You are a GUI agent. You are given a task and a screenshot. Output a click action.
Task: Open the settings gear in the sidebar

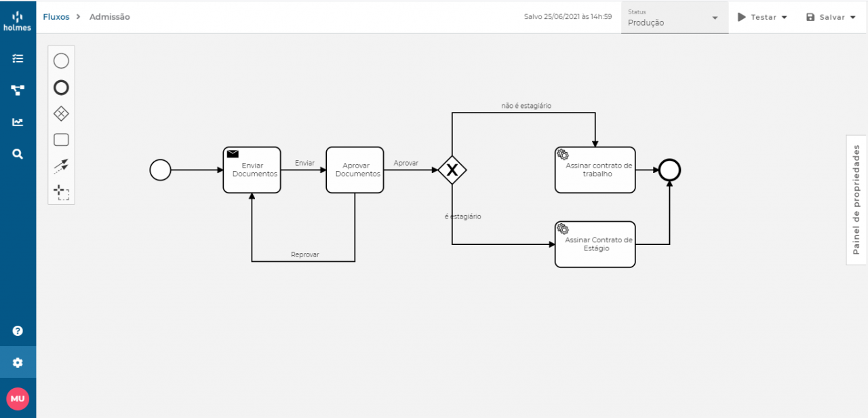tap(18, 362)
